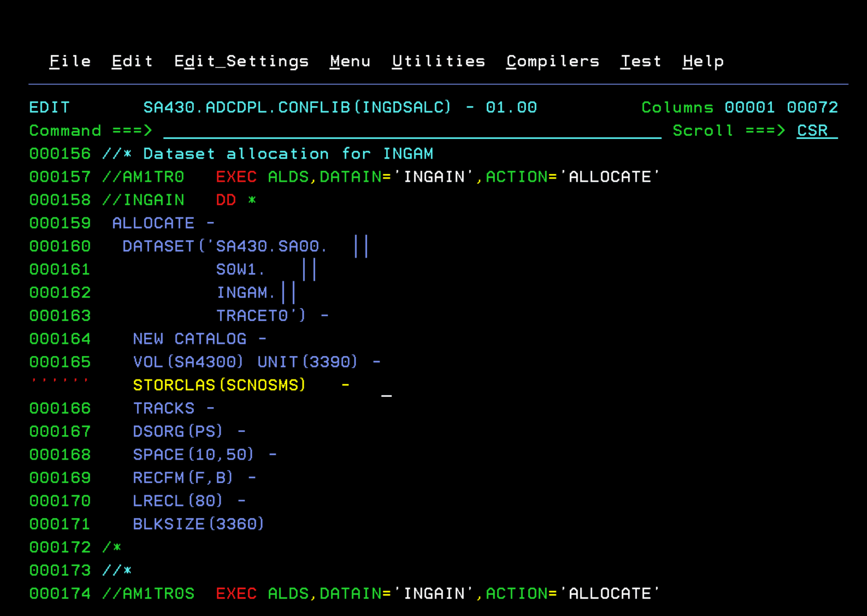Click the DD * statement on line 000158
Image resolution: width=867 pixels, height=616 pixels.
233,200
